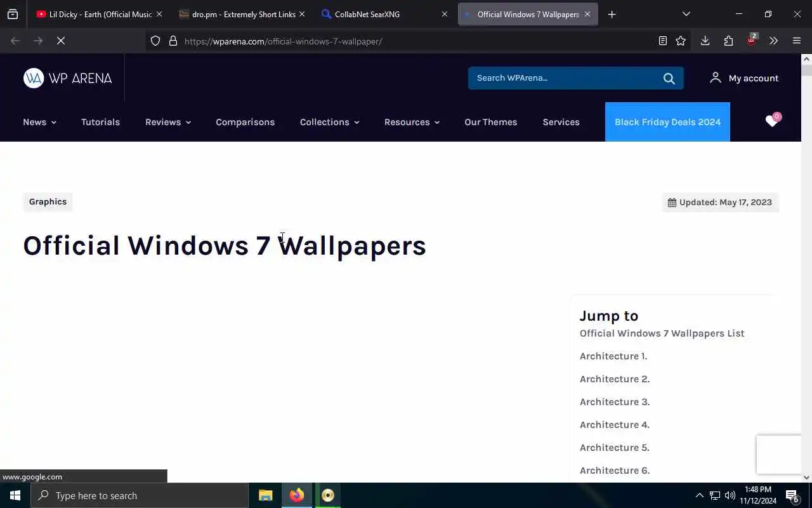The height and width of the screenshot is (508, 812).
Task: Close the CollabNet SearXNG tab
Action: (445, 14)
